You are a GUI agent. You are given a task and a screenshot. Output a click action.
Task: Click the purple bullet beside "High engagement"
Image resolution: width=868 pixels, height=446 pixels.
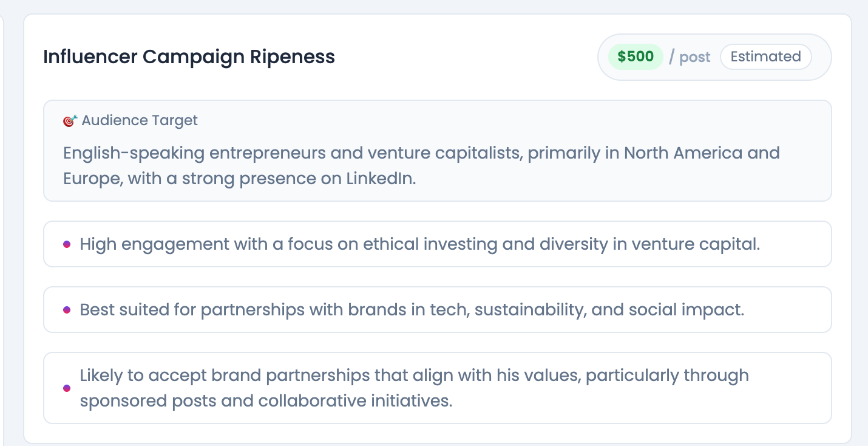(x=67, y=244)
